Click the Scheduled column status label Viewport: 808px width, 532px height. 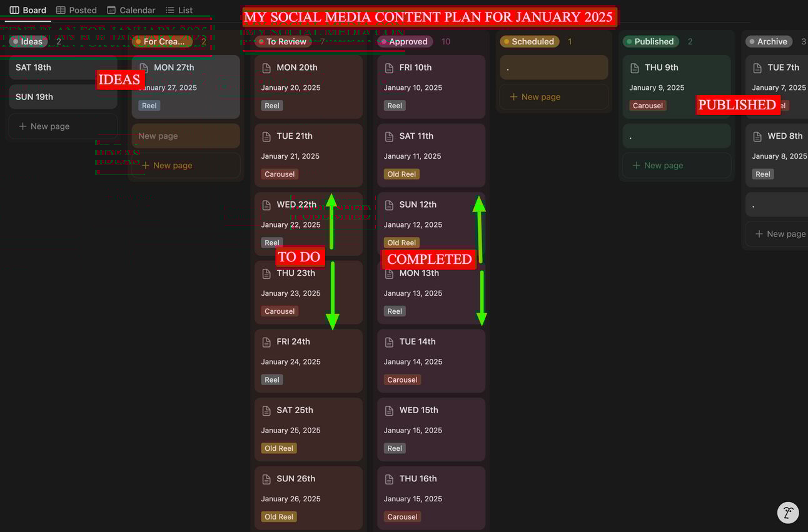530,42
